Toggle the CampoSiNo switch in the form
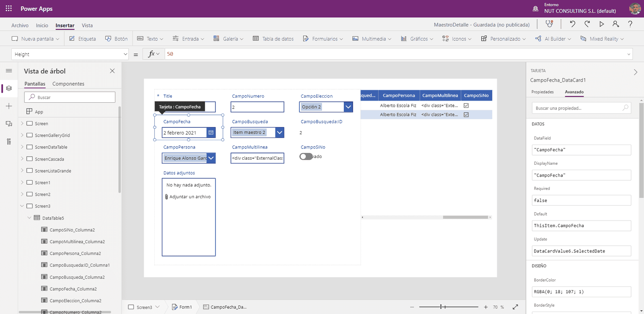 tap(306, 156)
